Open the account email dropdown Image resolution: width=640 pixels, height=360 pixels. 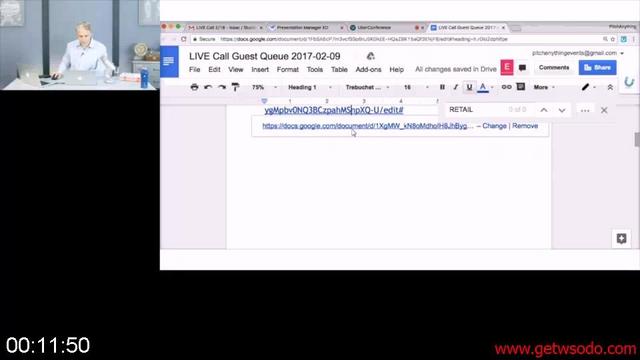click(578, 53)
